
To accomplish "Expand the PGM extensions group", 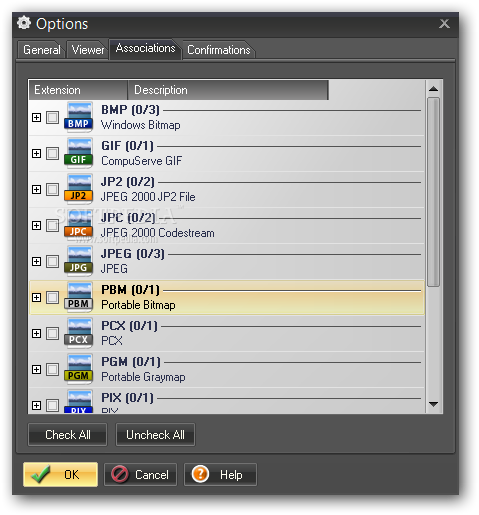I will pos(37,369).
